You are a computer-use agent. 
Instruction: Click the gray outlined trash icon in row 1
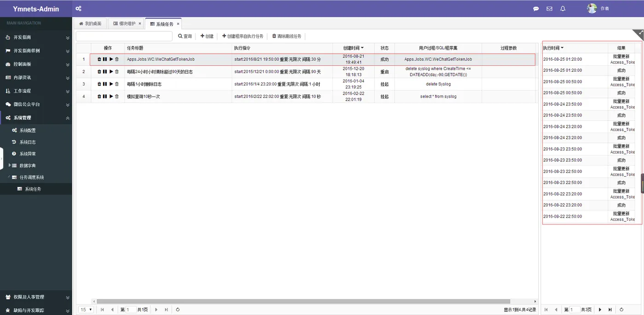click(117, 59)
